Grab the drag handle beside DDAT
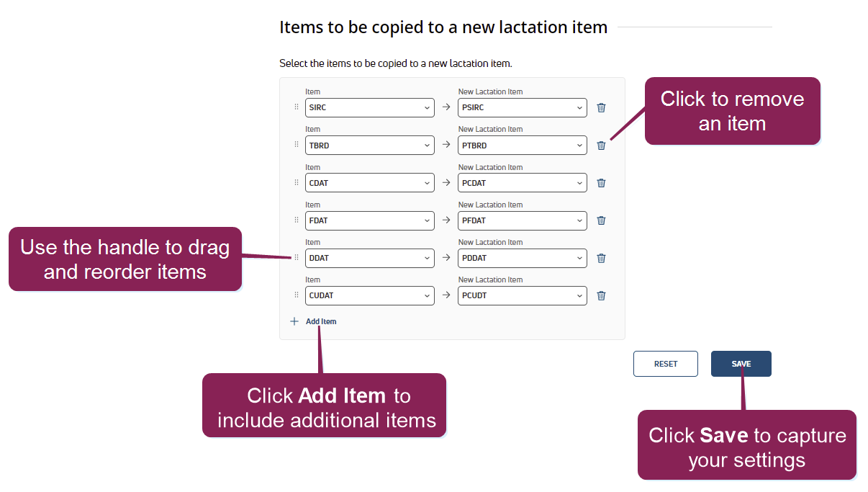 click(296, 258)
